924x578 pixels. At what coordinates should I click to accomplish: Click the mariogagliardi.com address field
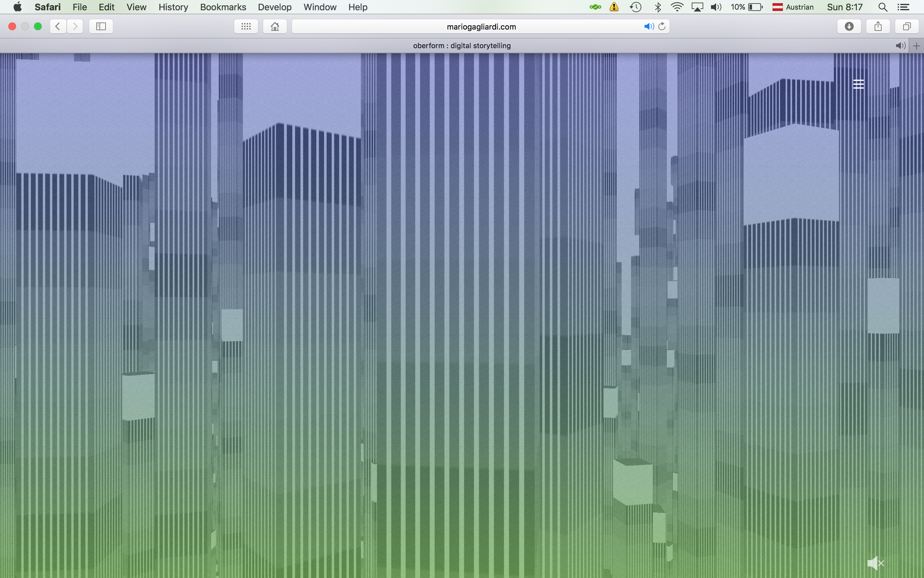coord(481,26)
